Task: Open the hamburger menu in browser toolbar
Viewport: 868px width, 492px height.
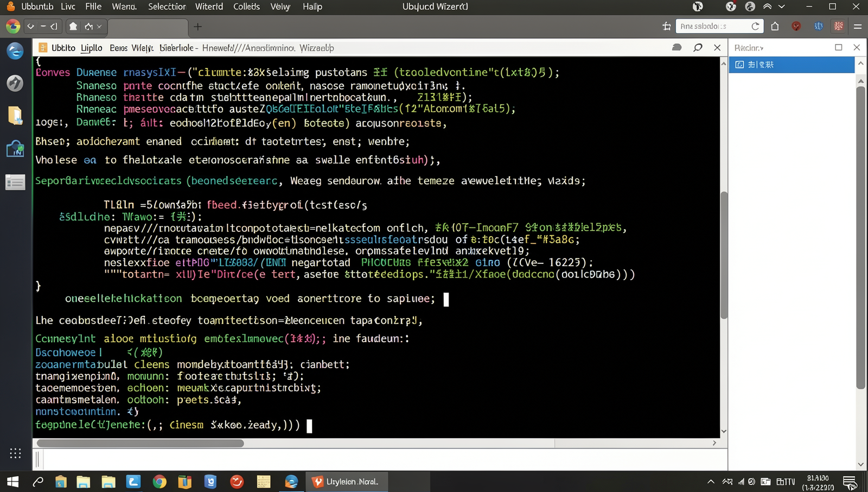Action: coord(858,26)
